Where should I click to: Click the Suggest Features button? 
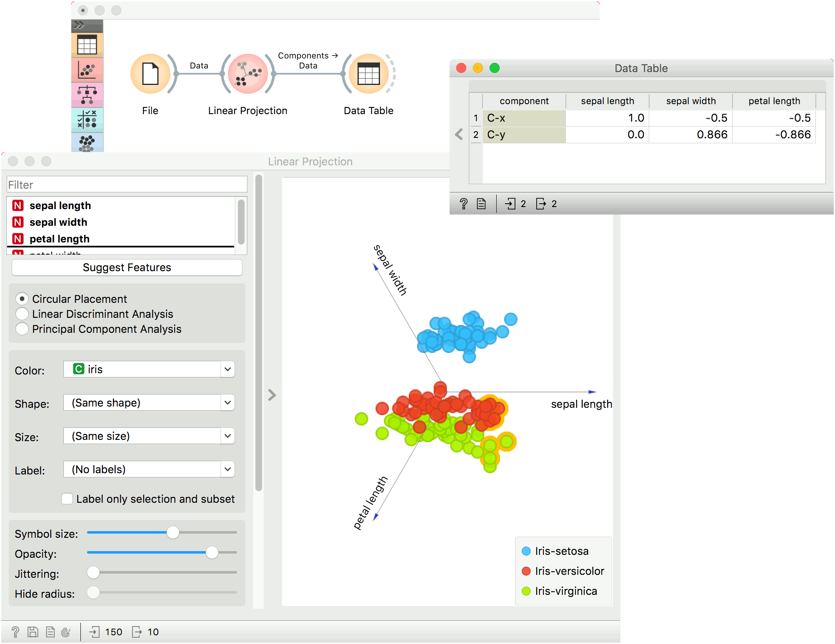coord(127,267)
